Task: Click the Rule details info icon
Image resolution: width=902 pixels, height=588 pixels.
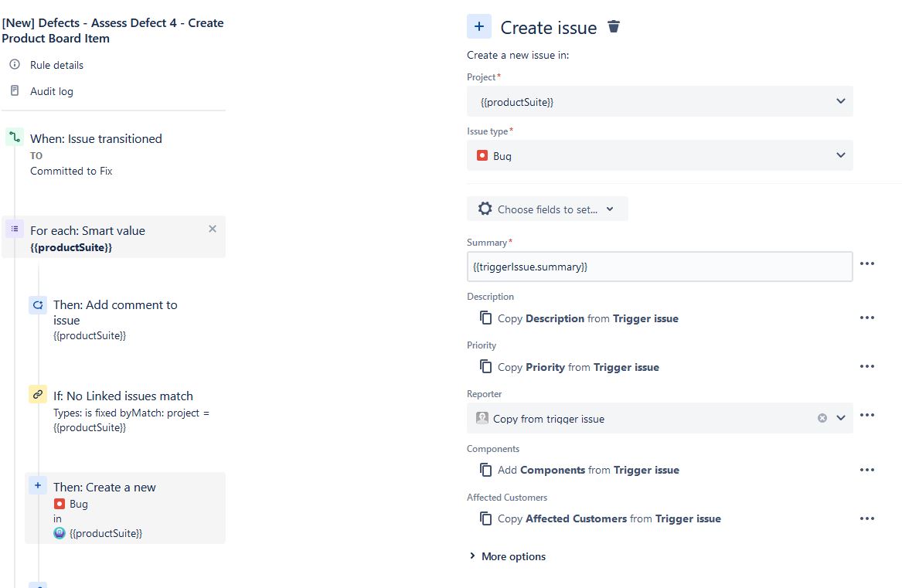Action: point(15,64)
